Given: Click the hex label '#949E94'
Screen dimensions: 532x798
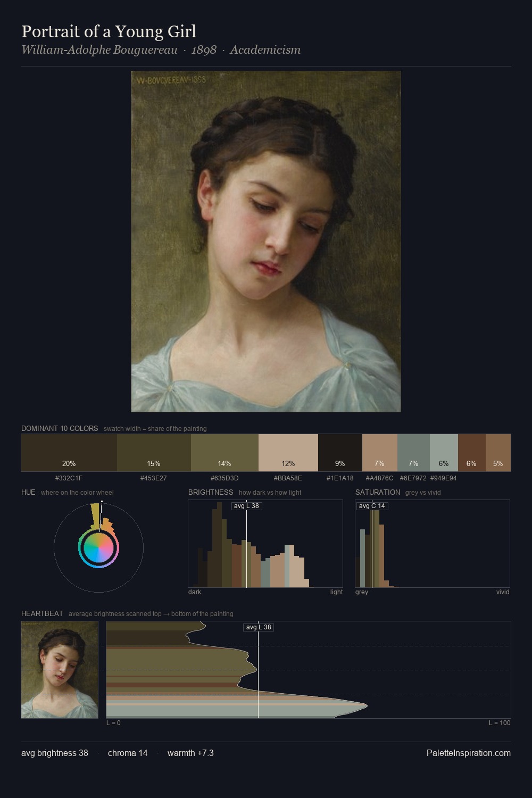Looking at the screenshot, I should 444,478.
